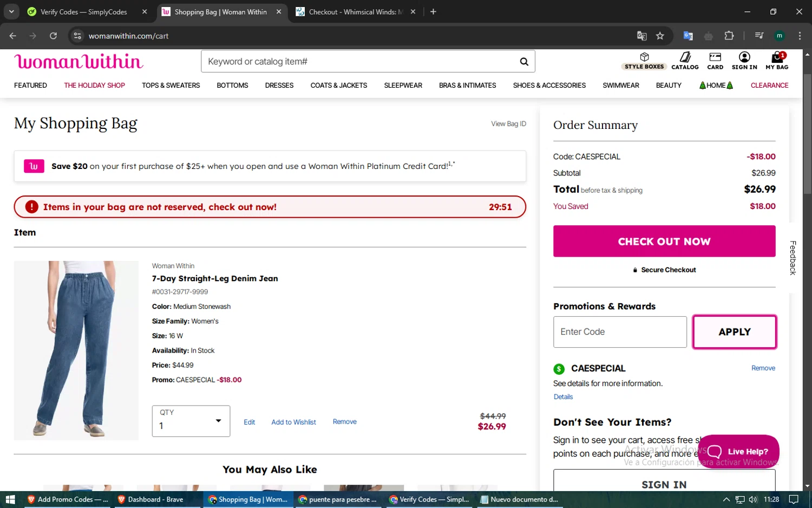View site information icon in address bar

tap(77, 36)
